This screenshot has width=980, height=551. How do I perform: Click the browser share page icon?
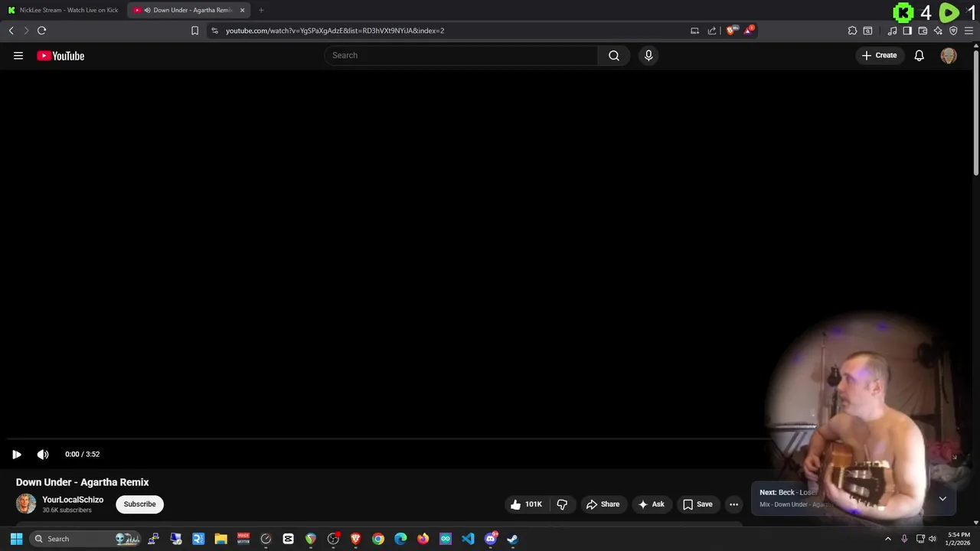click(712, 31)
